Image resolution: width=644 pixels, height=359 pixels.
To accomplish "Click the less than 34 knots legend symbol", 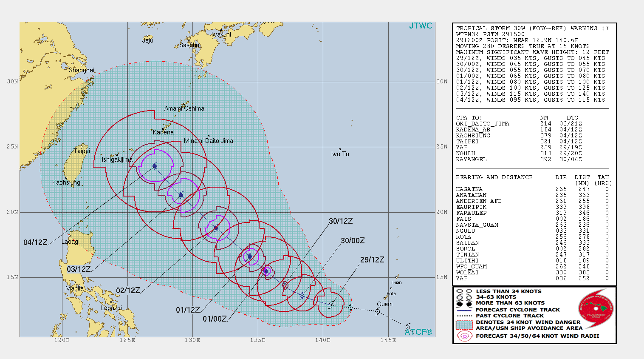I will coord(463,291).
